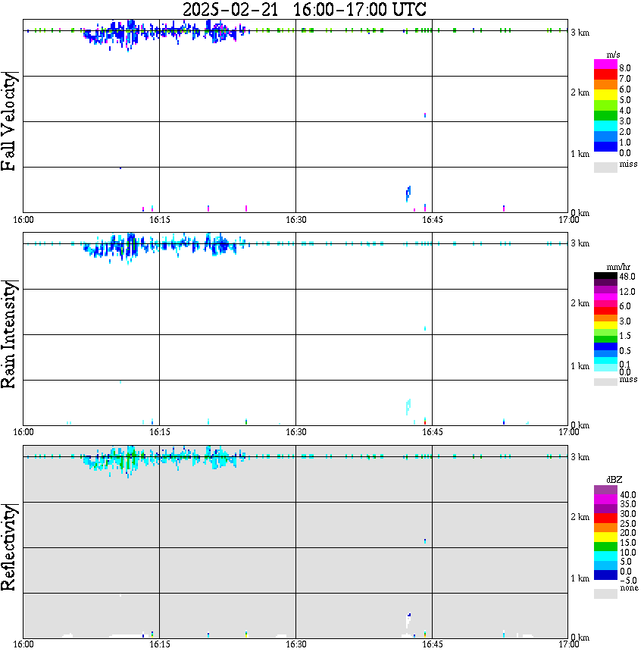Click 16:00 tick under Rain Intensity plot

coord(23,432)
